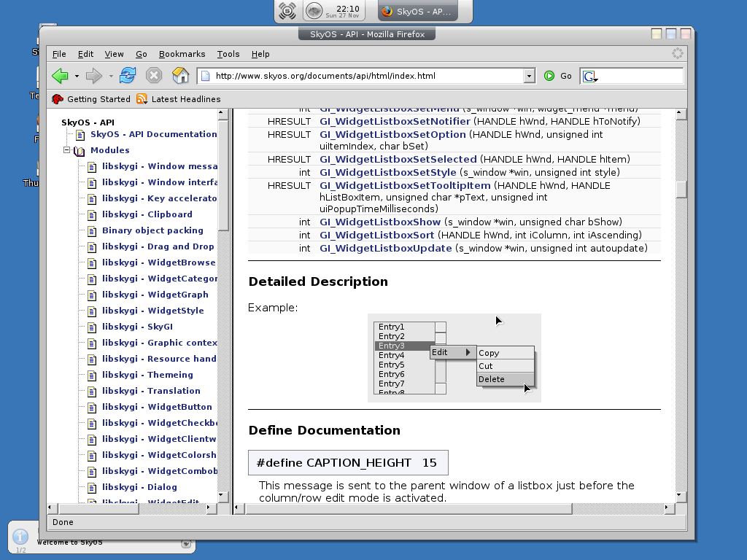Open the Back button history dropdown arrow
This screenshot has height=560, width=747.
pyautogui.click(x=77, y=76)
